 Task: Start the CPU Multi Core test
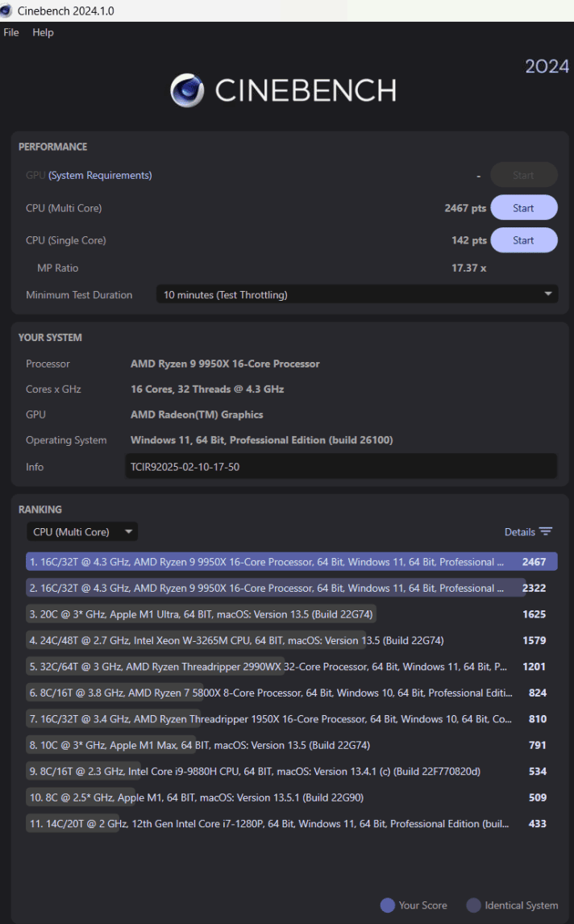click(523, 207)
